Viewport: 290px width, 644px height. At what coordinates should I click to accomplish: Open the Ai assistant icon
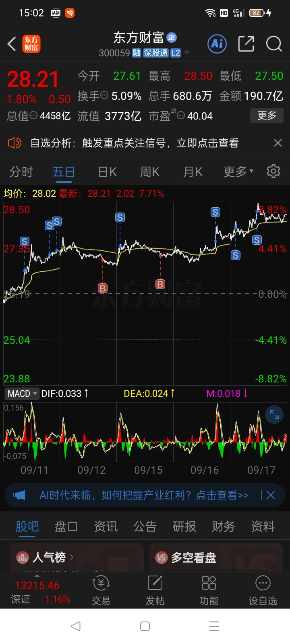coord(217,43)
